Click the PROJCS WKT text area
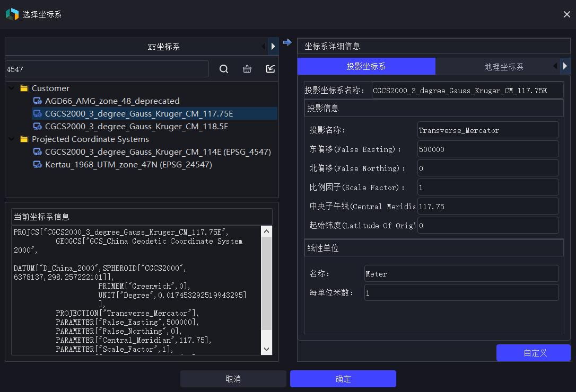The width and height of the screenshot is (576, 392). (136, 290)
